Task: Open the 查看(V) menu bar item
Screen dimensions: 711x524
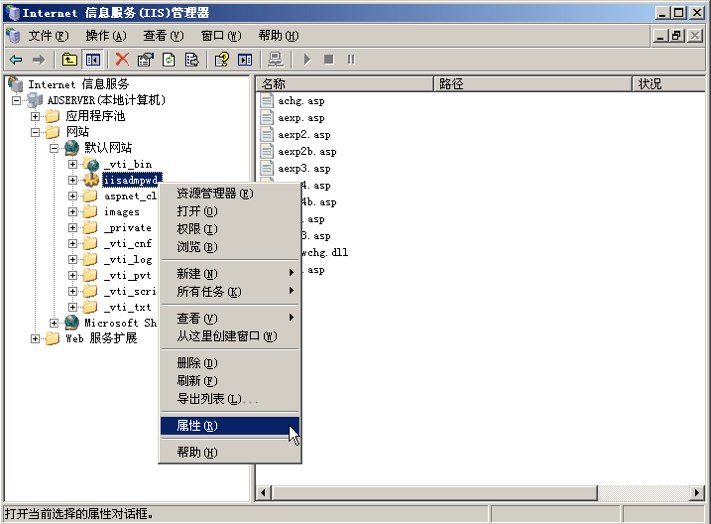Action: click(163, 36)
